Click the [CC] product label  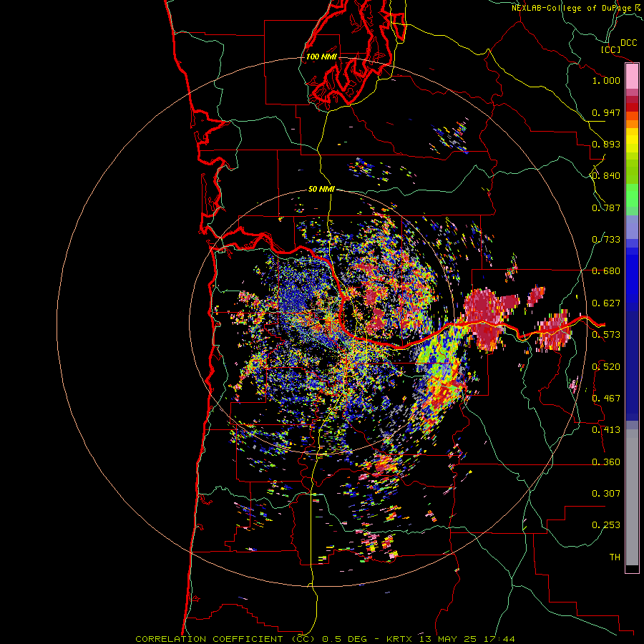610,49
